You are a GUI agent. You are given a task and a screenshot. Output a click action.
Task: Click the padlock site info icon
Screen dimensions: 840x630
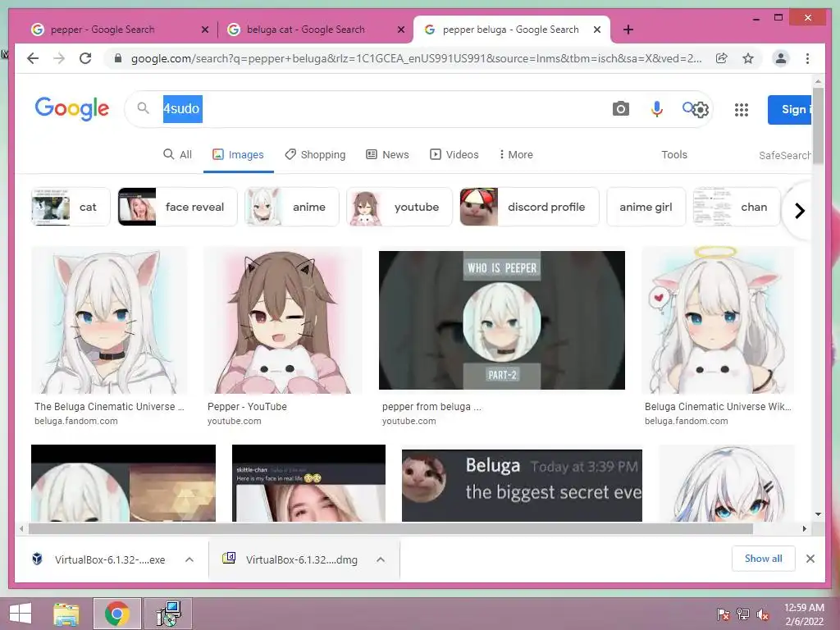(x=118, y=58)
